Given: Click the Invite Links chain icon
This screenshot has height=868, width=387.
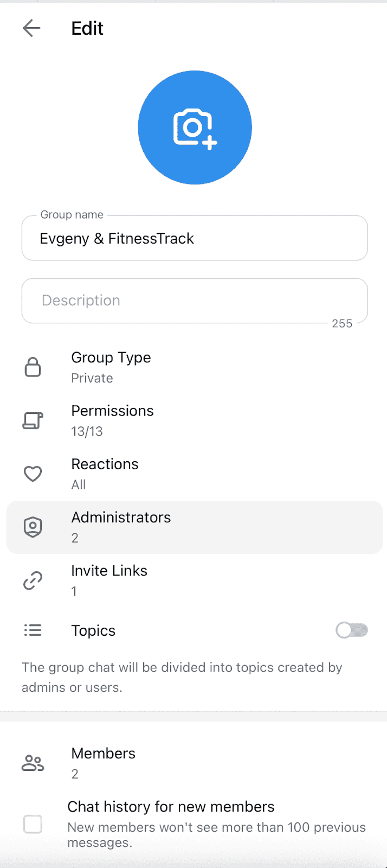Looking at the screenshot, I should pos(33,580).
